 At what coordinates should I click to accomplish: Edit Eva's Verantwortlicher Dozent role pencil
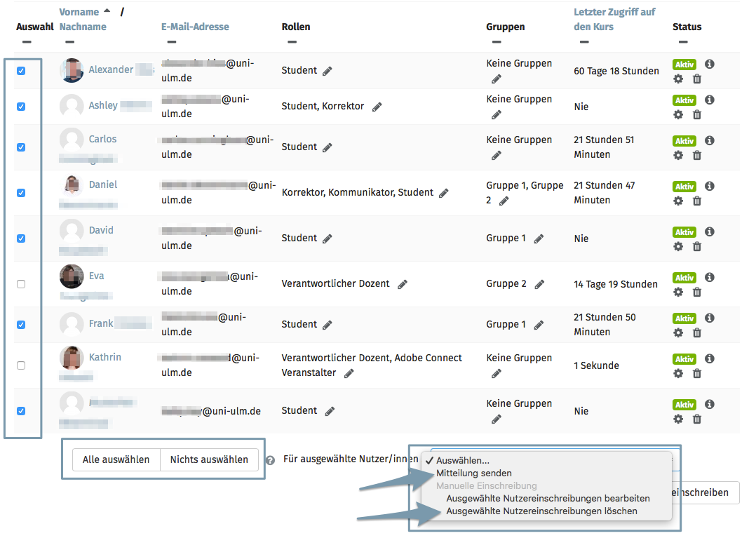pyautogui.click(x=403, y=284)
